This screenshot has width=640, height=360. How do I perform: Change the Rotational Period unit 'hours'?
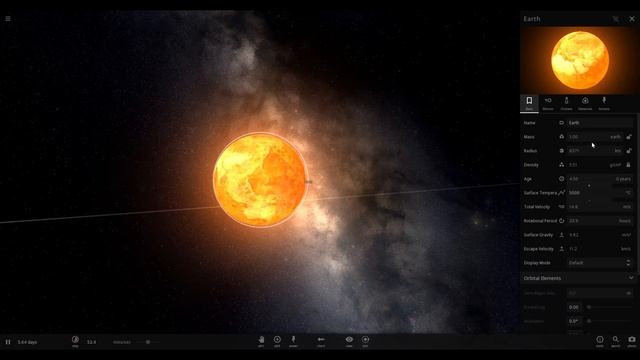(624, 221)
